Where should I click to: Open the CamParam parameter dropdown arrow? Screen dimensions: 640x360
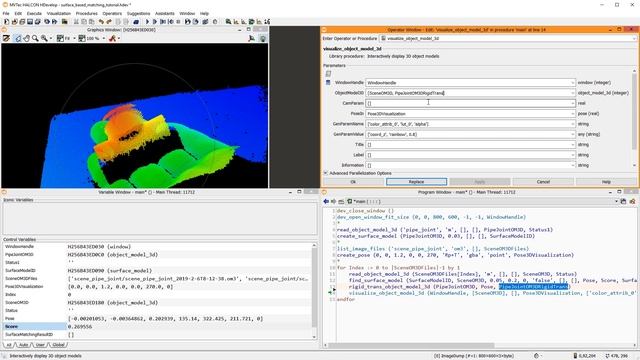pyautogui.click(x=572, y=103)
